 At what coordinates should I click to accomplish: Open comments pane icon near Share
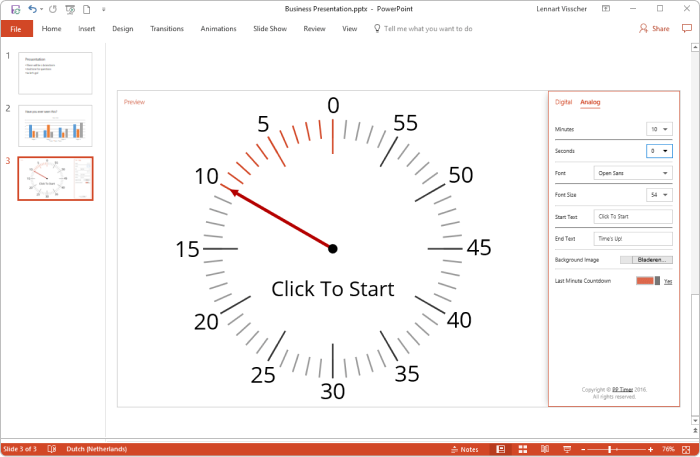pos(687,29)
